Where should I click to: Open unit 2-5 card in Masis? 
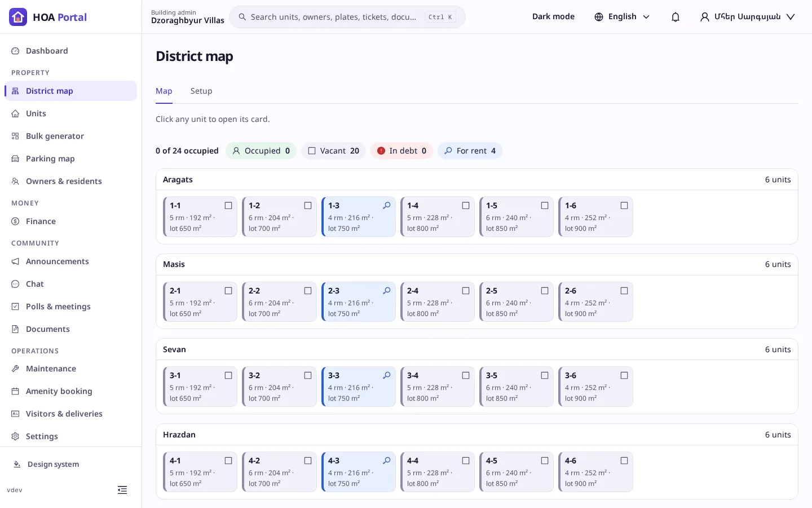click(517, 302)
